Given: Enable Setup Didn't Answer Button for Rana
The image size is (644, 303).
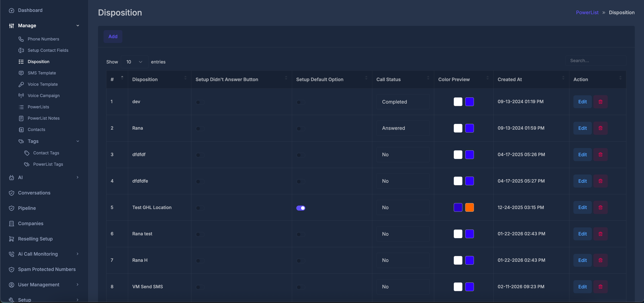Looking at the screenshot, I should pyautogui.click(x=200, y=129).
